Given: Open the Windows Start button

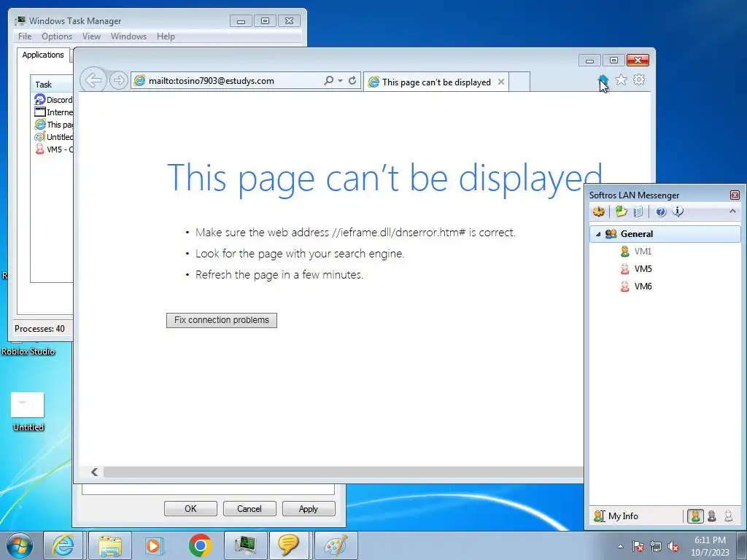Looking at the screenshot, I should click(20, 545).
